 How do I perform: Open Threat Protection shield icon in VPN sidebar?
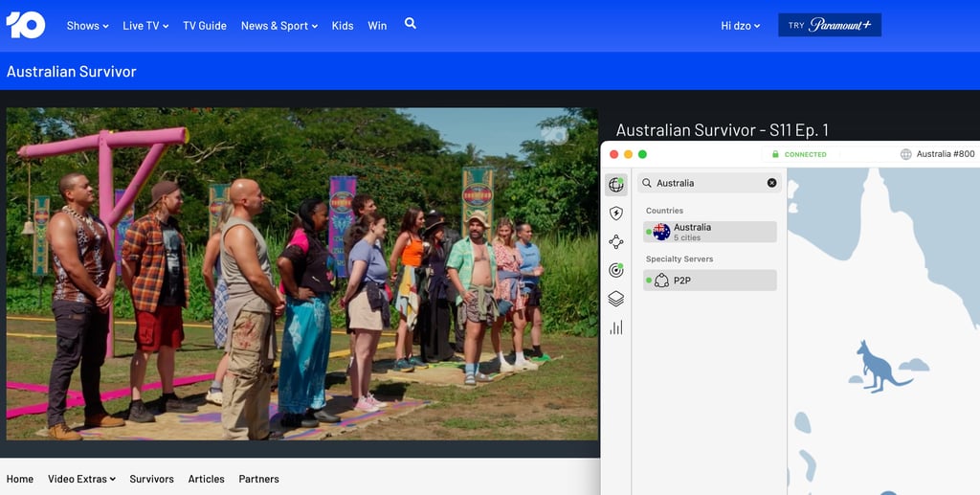[x=616, y=214]
